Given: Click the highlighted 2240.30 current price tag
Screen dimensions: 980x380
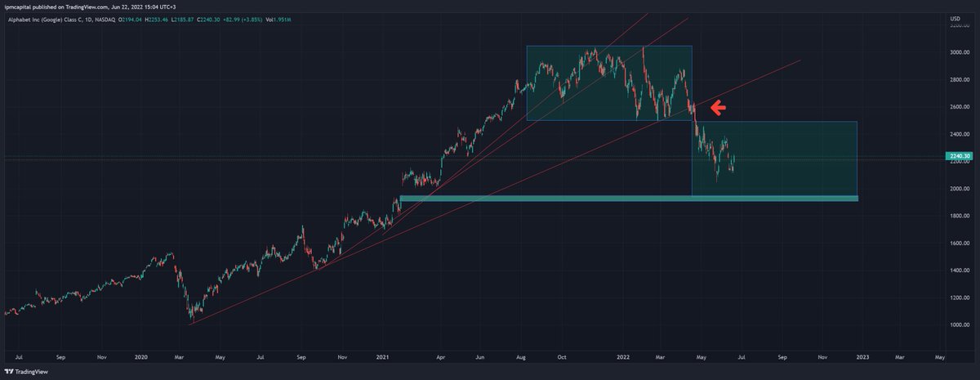Looking at the screenshot, I should click(957, 156).
